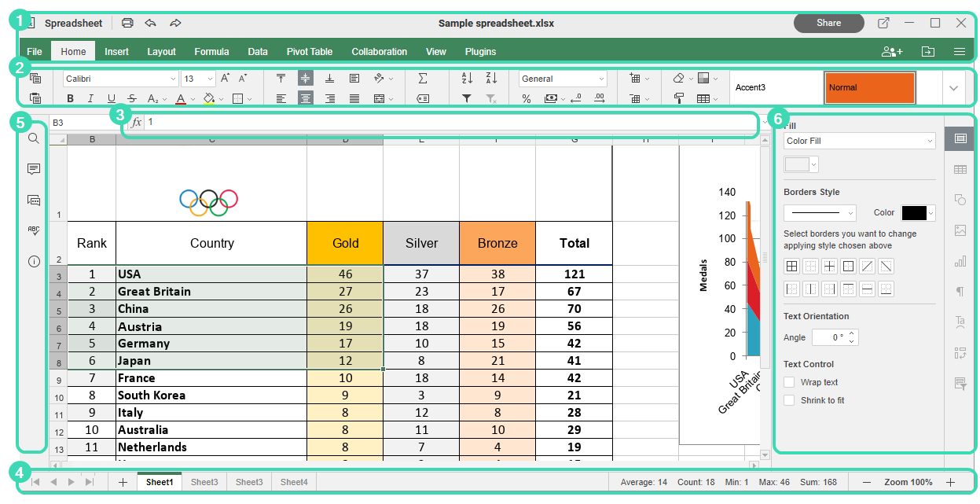Redo the last action
The height and width of the screenshot is (504, 980).
tap(175, 23)
